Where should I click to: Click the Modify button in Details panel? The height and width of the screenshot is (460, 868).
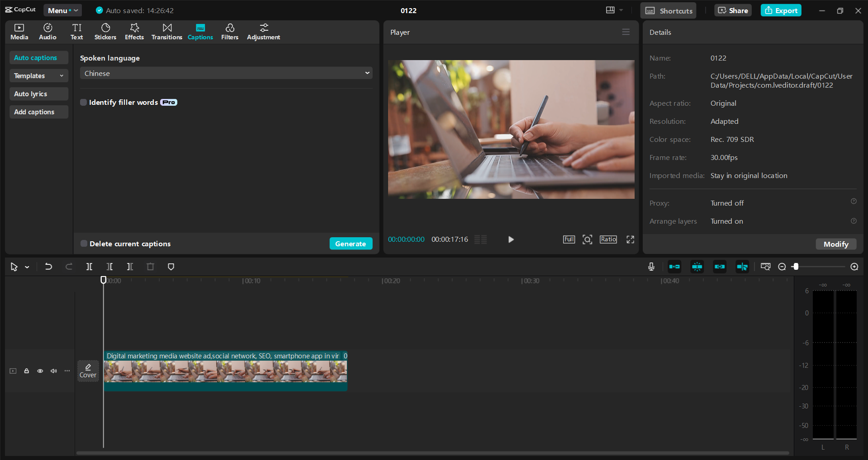tap(835, 244)
